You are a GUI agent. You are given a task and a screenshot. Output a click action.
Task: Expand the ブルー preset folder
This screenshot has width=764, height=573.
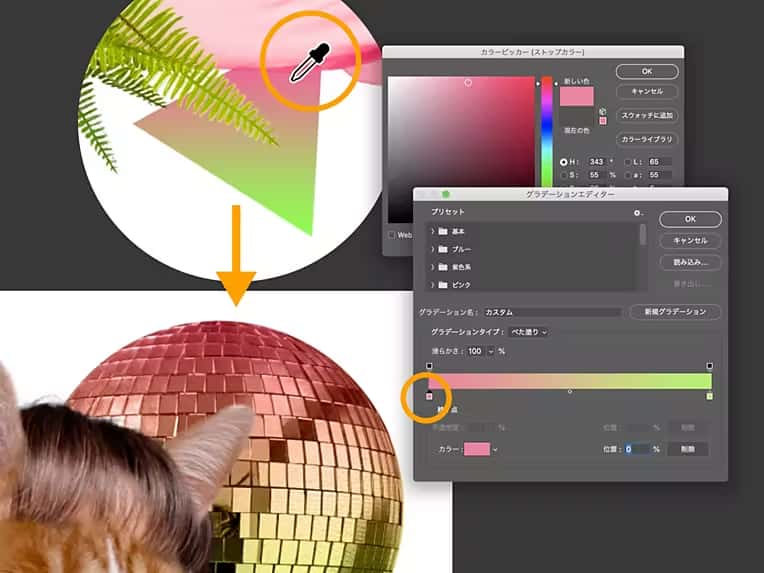coord(432,249)
